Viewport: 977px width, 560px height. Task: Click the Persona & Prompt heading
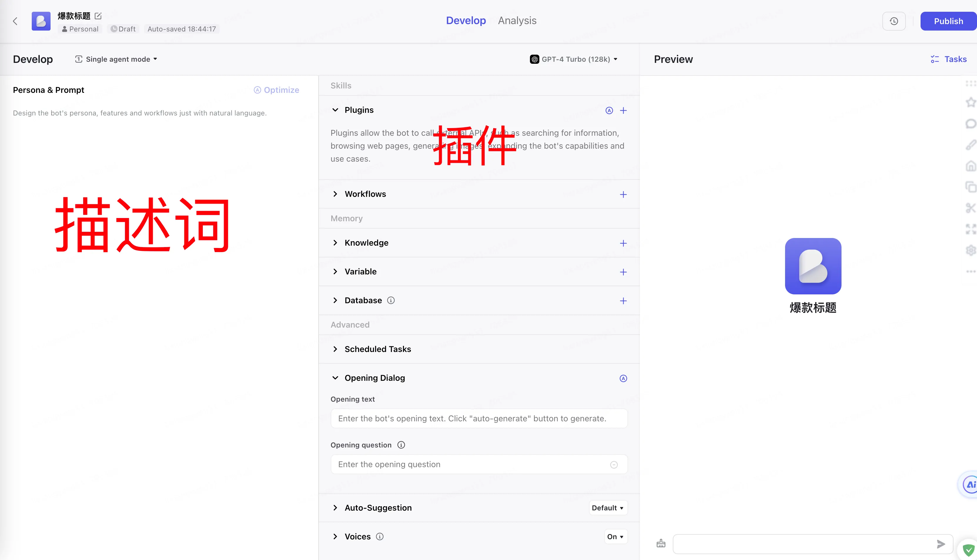click(48, 90)
